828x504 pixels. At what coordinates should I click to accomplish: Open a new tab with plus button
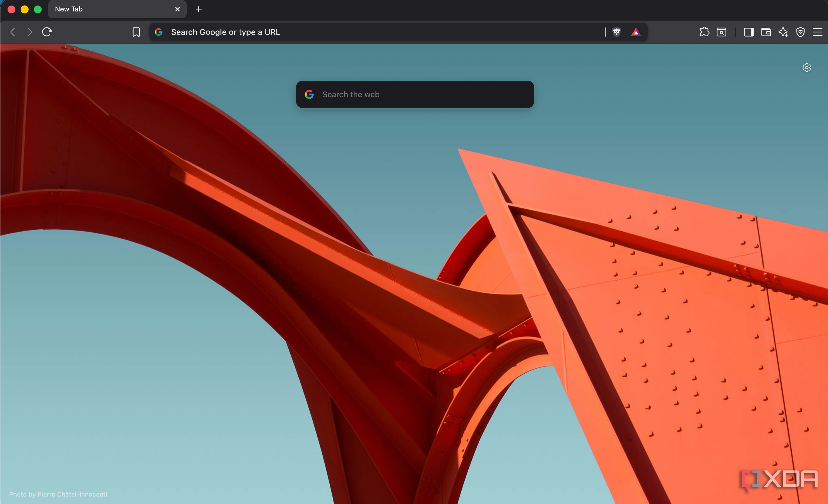coord(199,9)
